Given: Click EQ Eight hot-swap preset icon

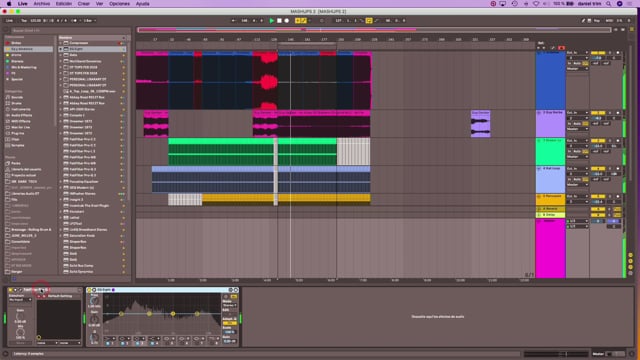Looking at the screenshot, I should [x=231, y=290].
